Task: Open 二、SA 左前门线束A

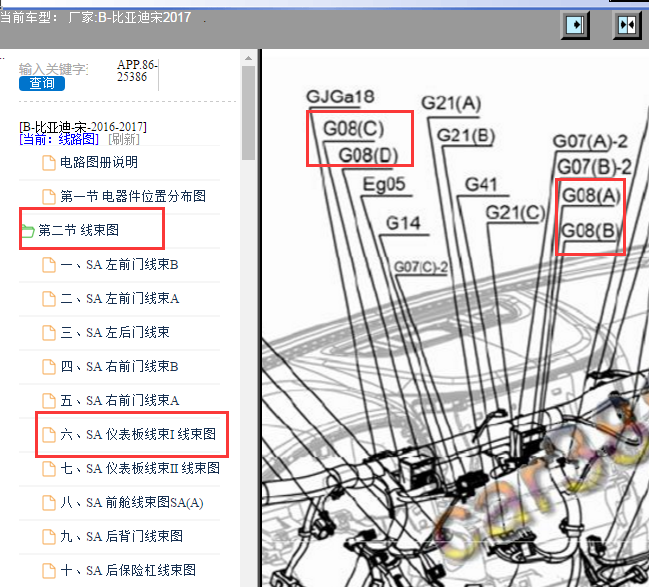Action: click(120, 298)
